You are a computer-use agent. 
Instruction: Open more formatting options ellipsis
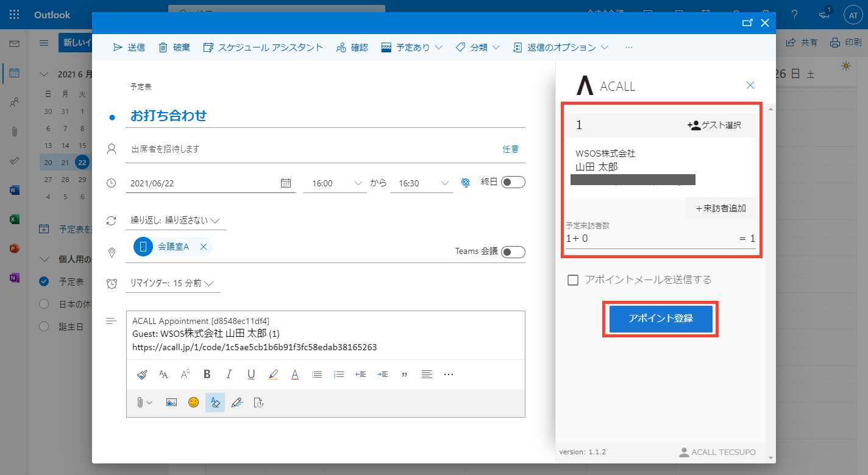tap(449, 375)
